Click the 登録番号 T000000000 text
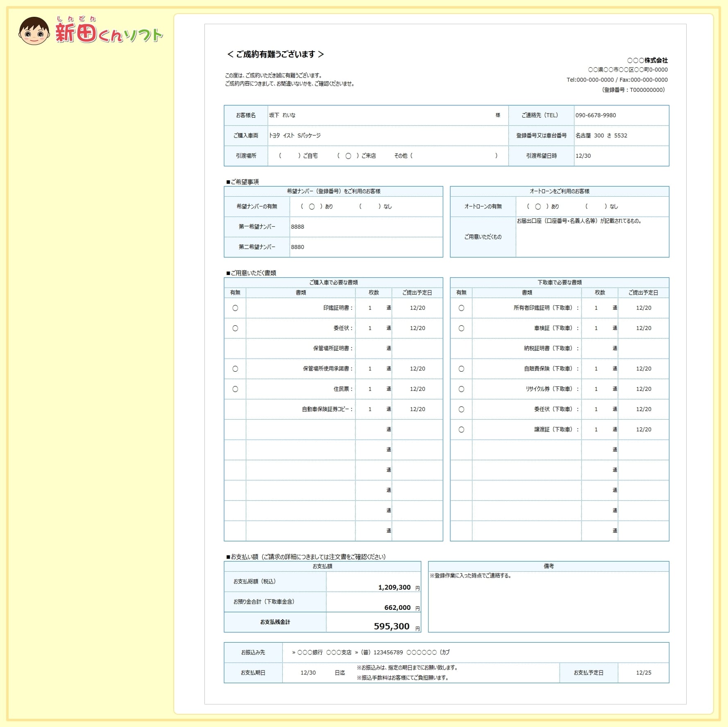This screenshot has height=727, width=728. click(x=633, y=90)
